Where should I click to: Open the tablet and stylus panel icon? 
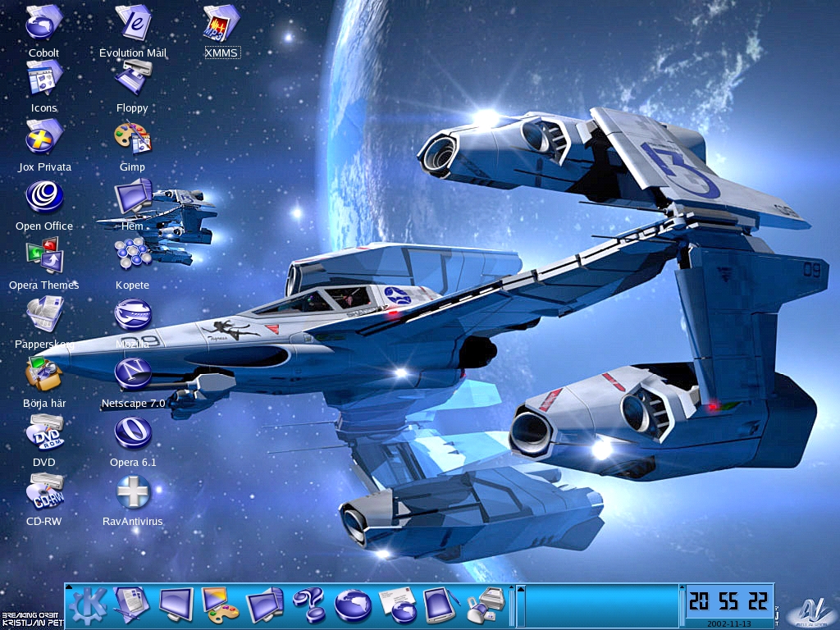pyautogui.click(x=441, y=605)
